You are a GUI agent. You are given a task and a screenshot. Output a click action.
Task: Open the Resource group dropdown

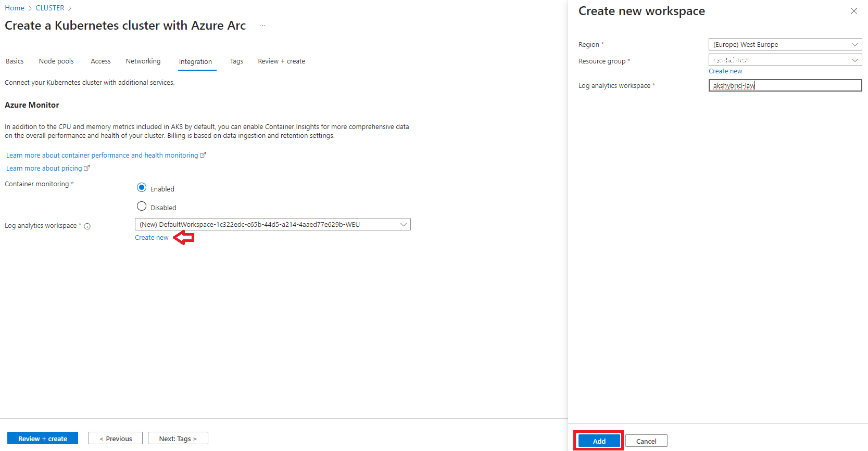[x=785, y=60]
